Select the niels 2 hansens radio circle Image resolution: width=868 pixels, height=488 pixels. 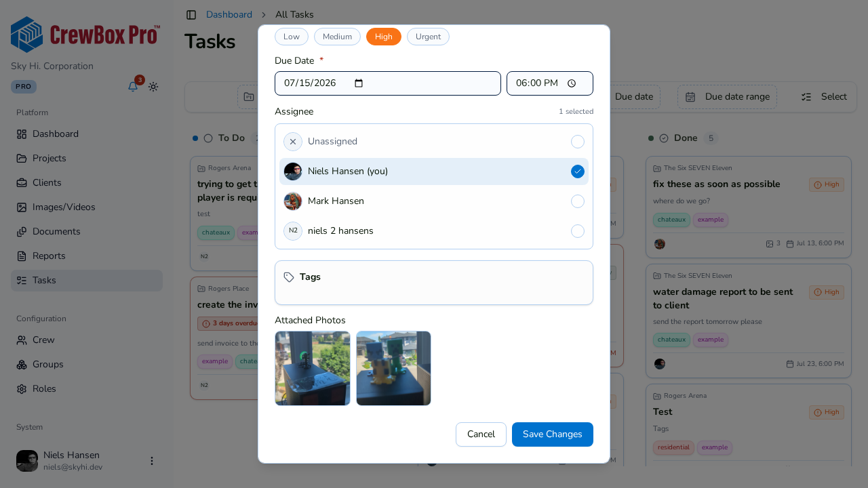pyautogui.click(x=578, y=231)
